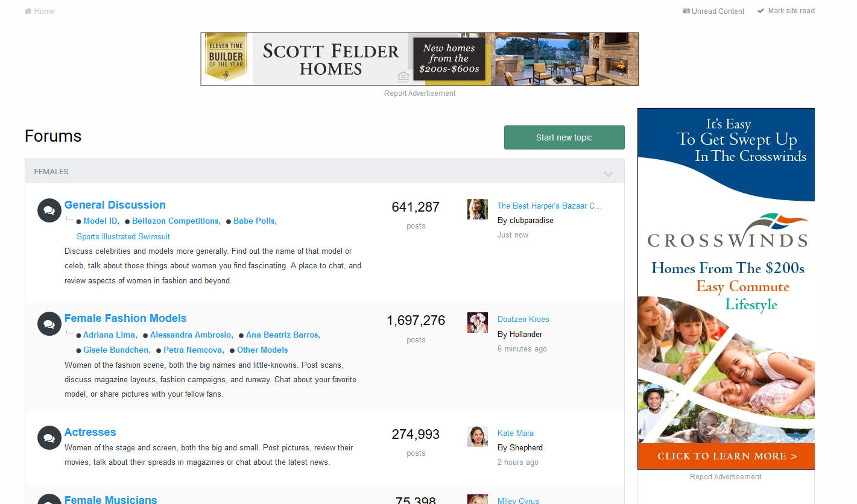The image size is (857, 504).
Task: Click the Unread Content icon
Action: pyautogui.click(x=686, y=11)
